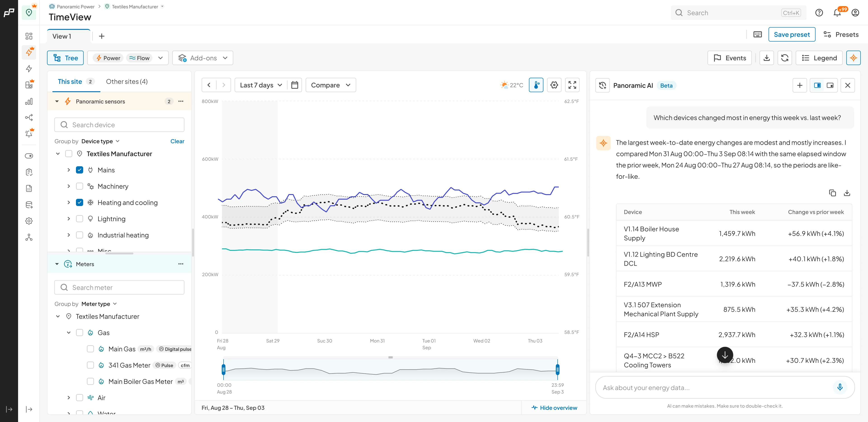Open notifications bell icon
Image resolution: width=868 pixels, height=422 pixels.
[837, 13]
